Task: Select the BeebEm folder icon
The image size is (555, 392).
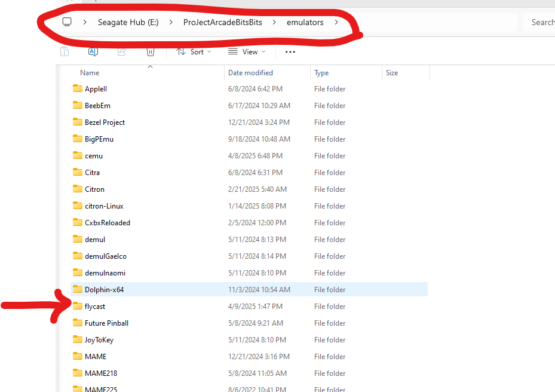Action: (78, 105)
